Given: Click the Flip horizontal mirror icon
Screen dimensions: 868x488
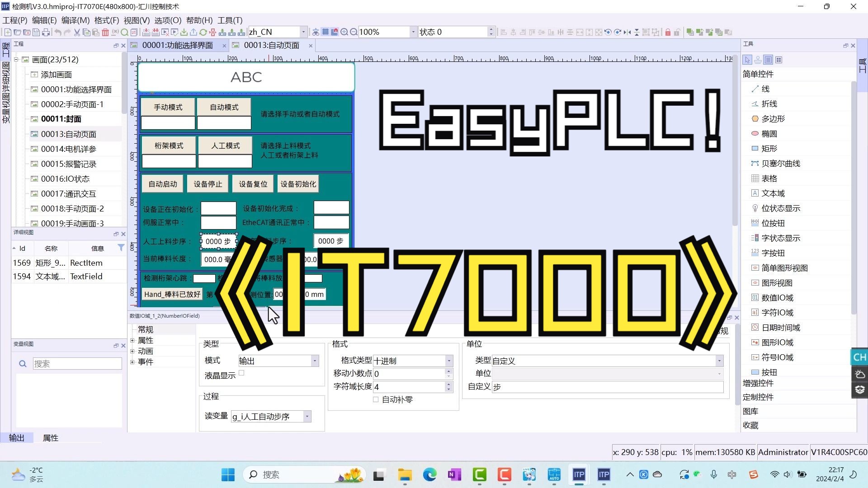Looking at the screenshot, I should pyautogui.click(x=627, y=32).
